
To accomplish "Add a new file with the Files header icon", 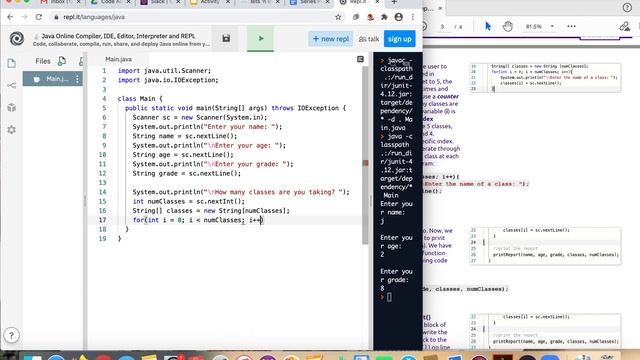I will point(62,61).
